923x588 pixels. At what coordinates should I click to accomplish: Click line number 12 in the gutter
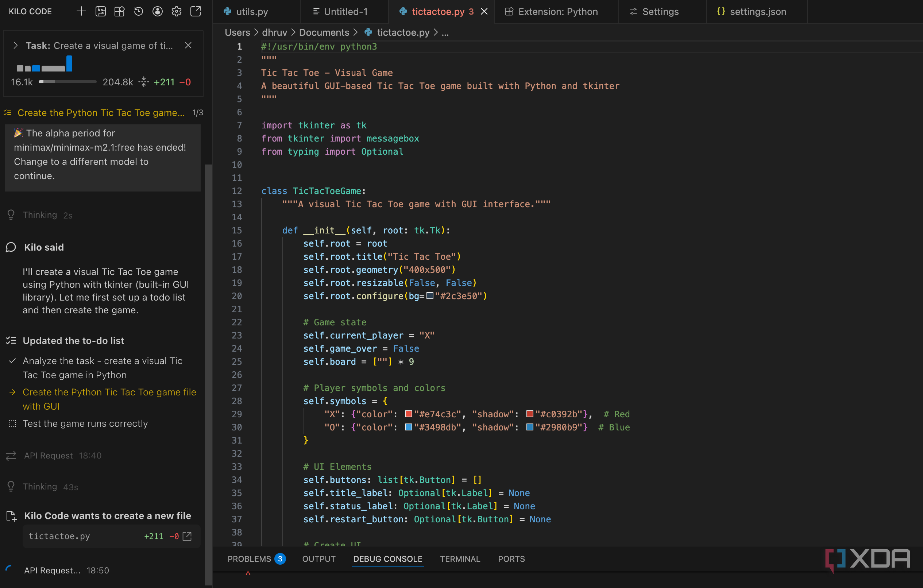(x=237, y=191)
